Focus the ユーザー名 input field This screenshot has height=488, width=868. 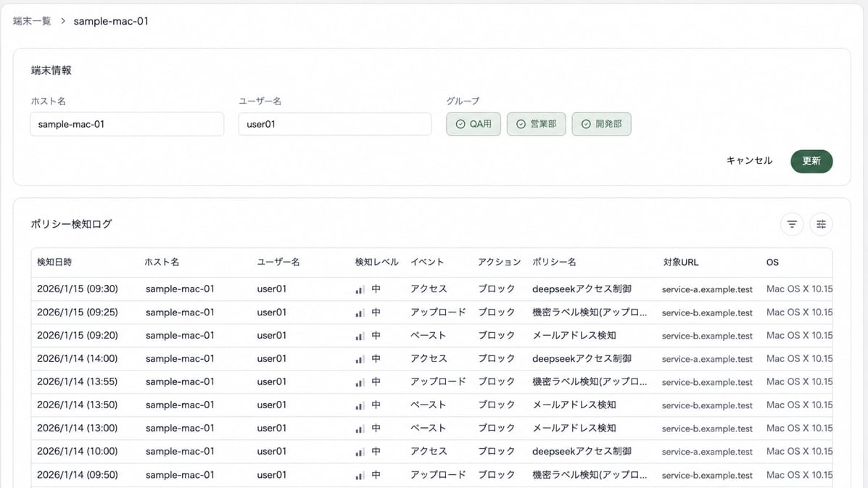[x=334, y=124]
